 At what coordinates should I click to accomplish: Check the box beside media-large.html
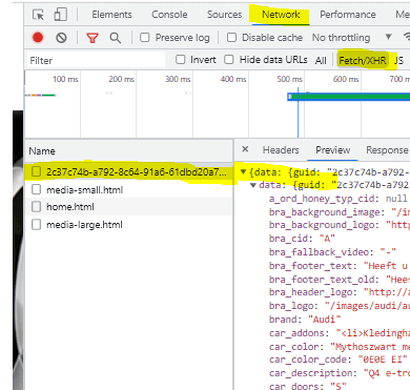[x=36, y=224]
